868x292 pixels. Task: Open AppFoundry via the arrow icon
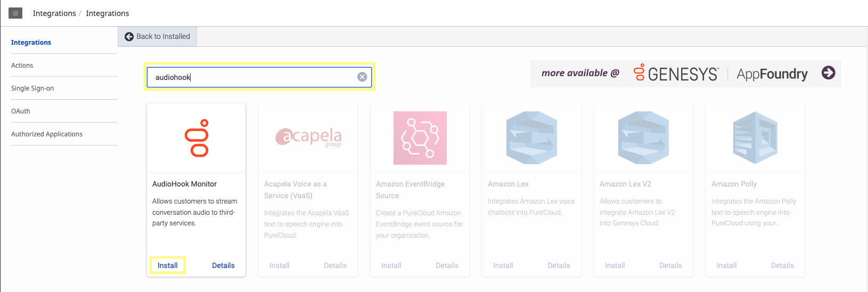coord(828,73)
